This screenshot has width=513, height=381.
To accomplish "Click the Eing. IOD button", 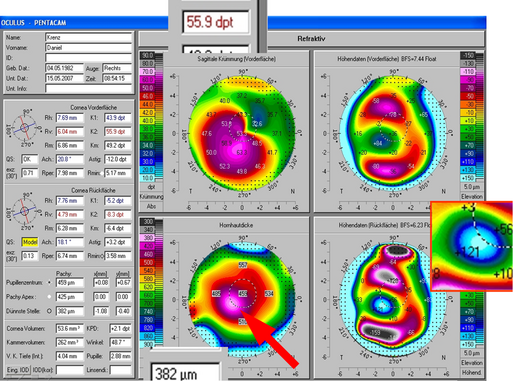I will click(x=18, y=370).
